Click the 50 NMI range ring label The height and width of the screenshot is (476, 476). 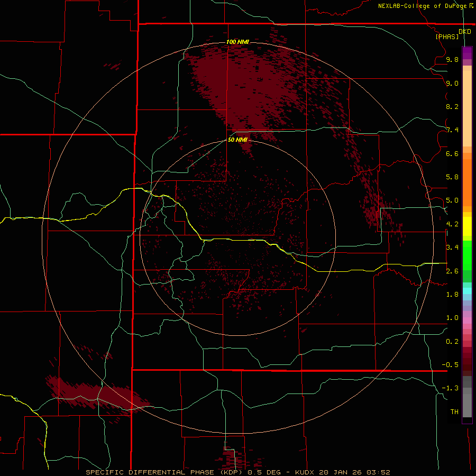point(237,140)
